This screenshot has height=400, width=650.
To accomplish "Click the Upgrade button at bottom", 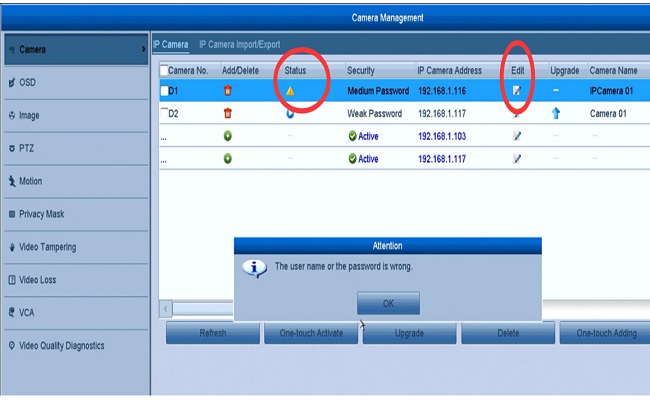I will pyautogui.click(x=410, y=333).
